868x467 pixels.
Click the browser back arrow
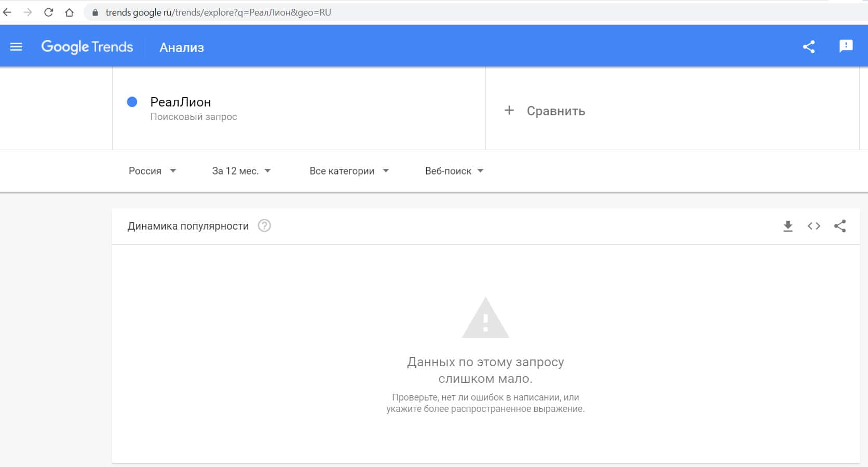point(7,12)
